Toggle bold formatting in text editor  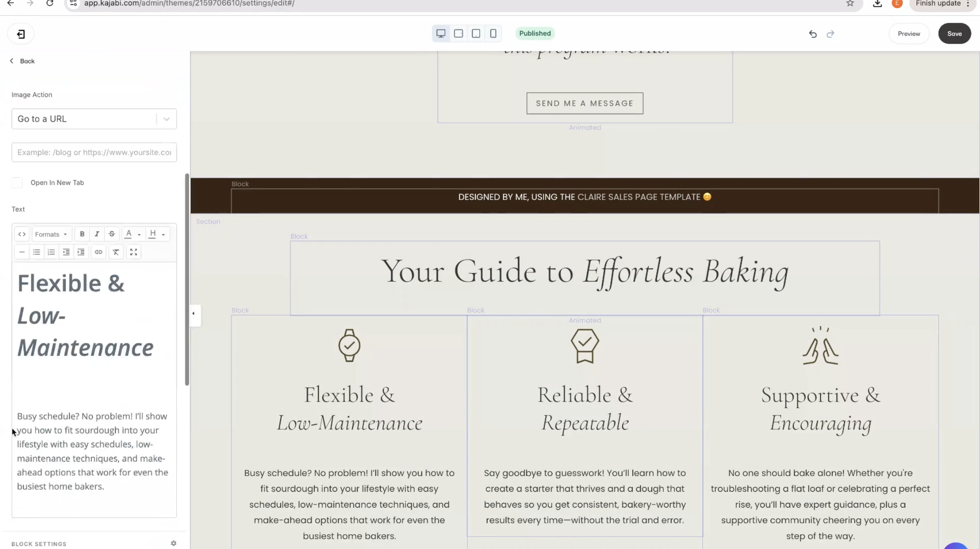coord(82,234)
